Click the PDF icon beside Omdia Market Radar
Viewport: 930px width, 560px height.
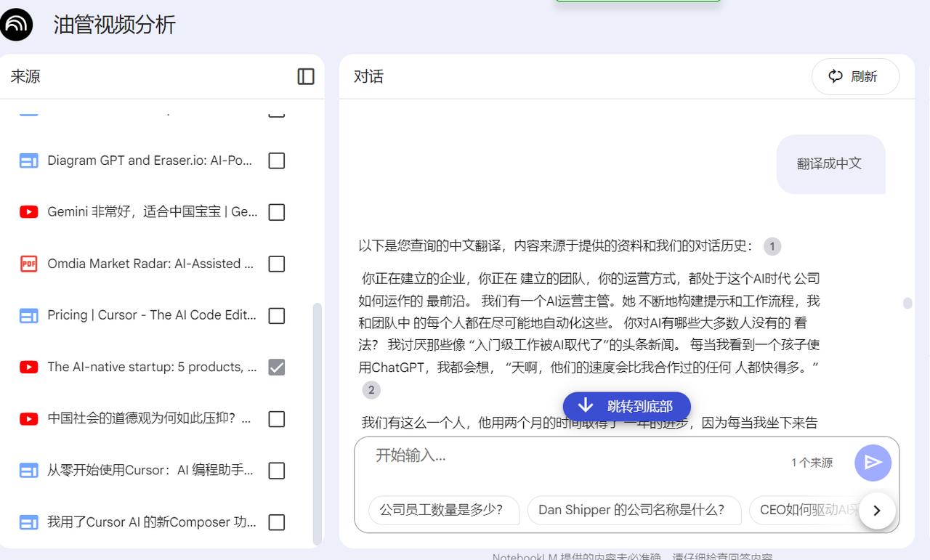pyautogui.click(x=29, y=264)
